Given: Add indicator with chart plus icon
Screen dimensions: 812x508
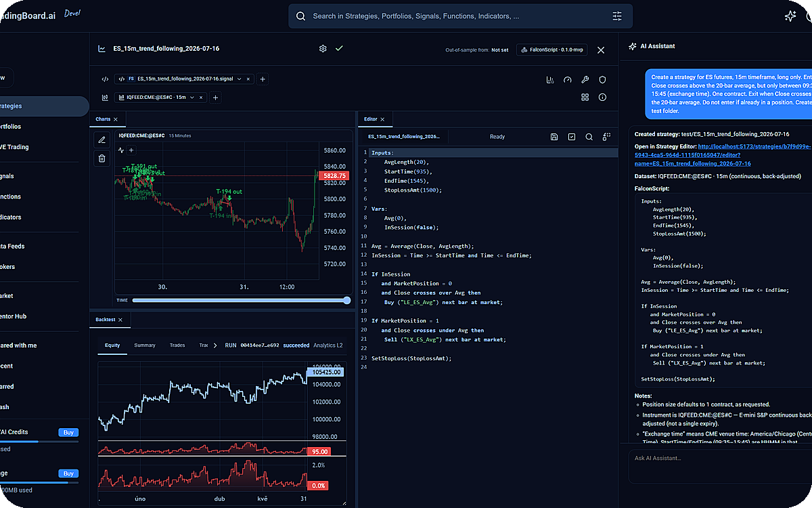Looking at the screenshot, I should (131, 150).
